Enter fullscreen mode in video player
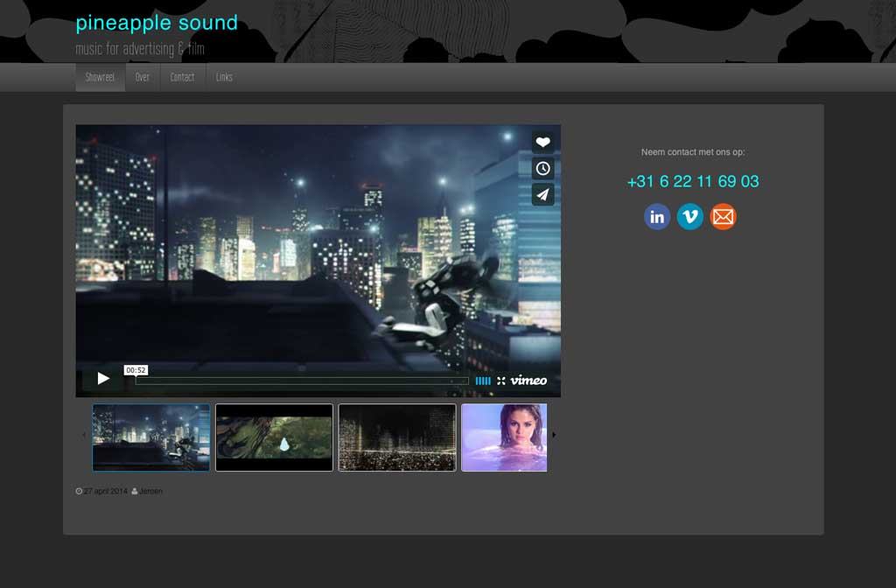The height and width of the screenshot is (588, 896). 501,381
